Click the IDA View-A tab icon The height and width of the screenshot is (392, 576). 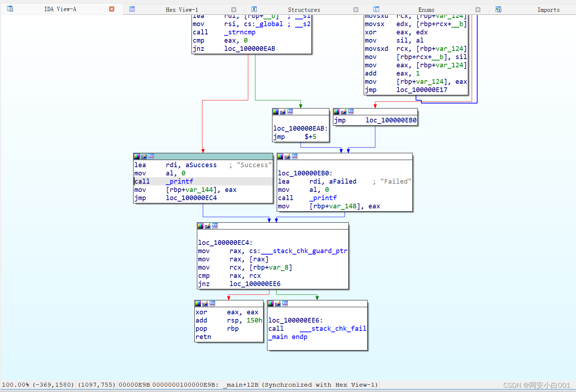(10, 9)
